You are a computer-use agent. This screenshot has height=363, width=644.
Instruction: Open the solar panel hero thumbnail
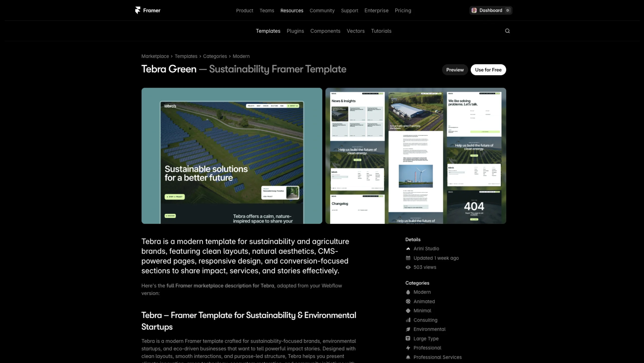[x=232, y=156]
